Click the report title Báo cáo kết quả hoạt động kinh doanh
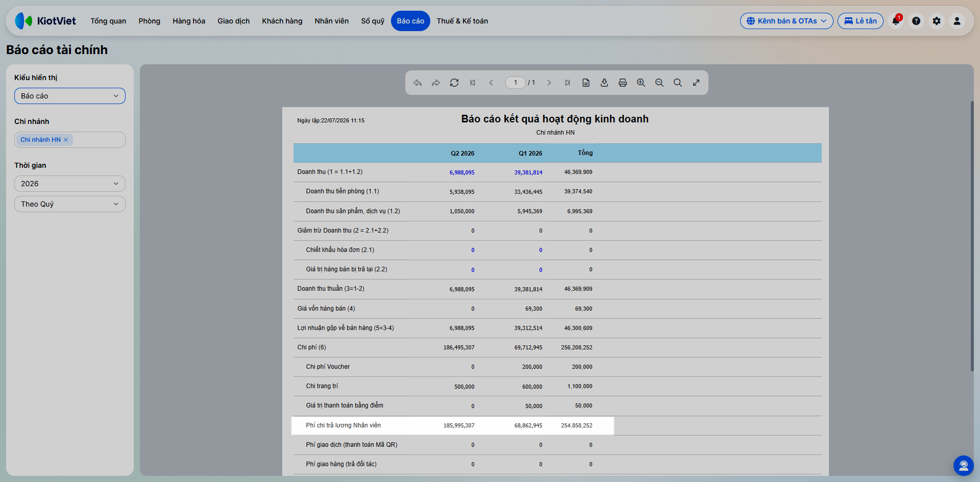The height and width of the screenshot is (482, 980). [555, 119]
